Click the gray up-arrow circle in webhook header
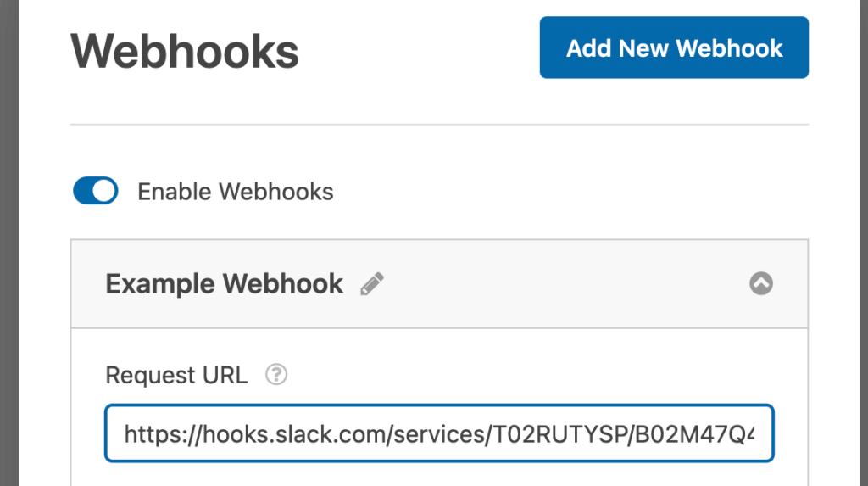This screenshot has width=868, height=486. click(761, 283)
